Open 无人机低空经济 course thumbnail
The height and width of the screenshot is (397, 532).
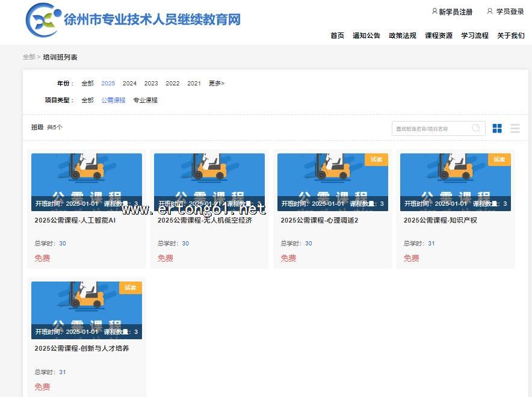(x=209, y=180)
